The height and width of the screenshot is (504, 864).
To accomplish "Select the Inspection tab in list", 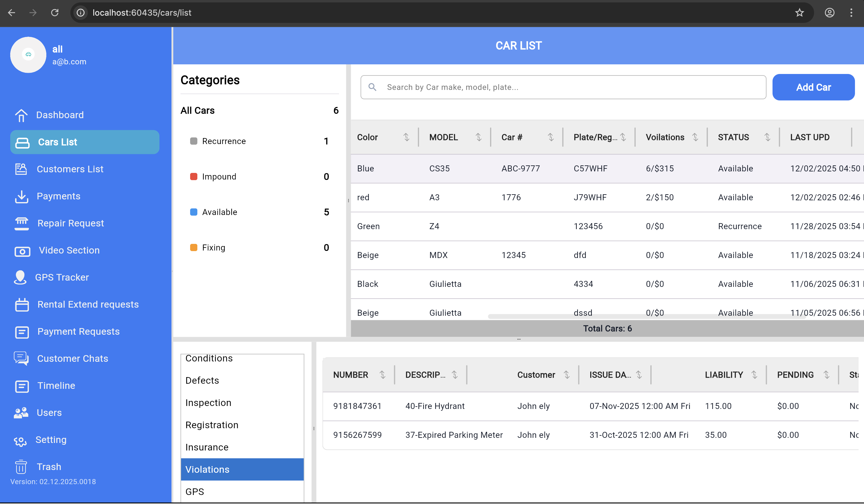I will (x=208, y=403).
